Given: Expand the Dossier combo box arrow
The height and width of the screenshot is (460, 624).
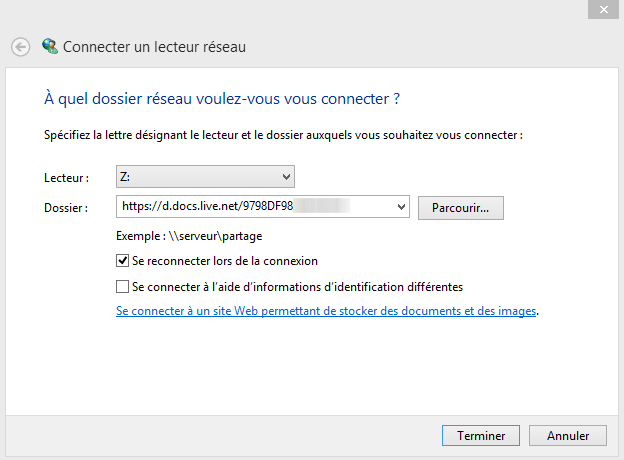Looking at the screenshot, I should click(x=402, y=207).
